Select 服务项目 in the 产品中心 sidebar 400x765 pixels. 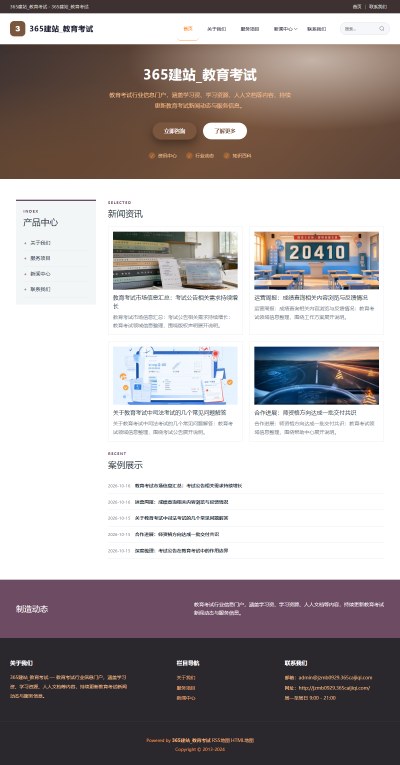(40, 258)
